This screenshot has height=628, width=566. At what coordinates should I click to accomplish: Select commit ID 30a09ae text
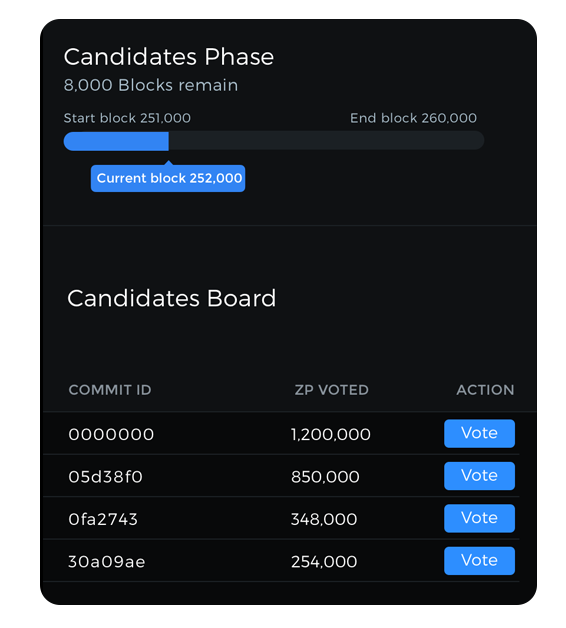pos(107,562)
